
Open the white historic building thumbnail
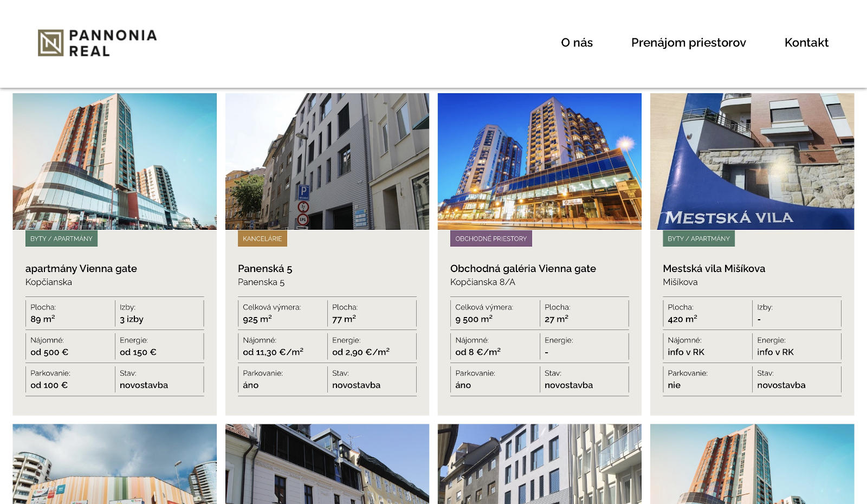coord(327,464)
